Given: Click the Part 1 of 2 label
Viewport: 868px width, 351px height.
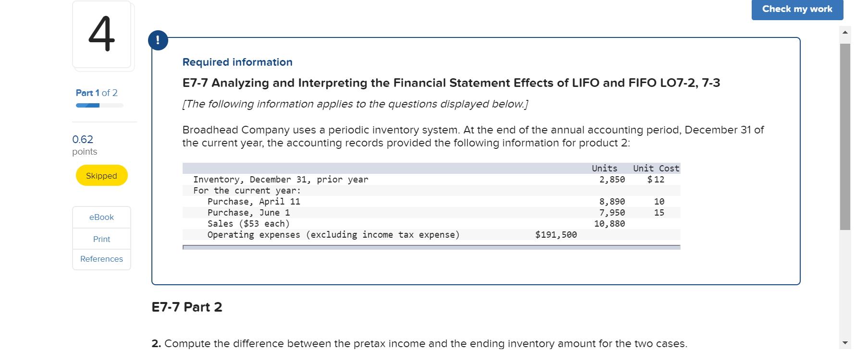Looking at the screenshot, I should point(96,93).
